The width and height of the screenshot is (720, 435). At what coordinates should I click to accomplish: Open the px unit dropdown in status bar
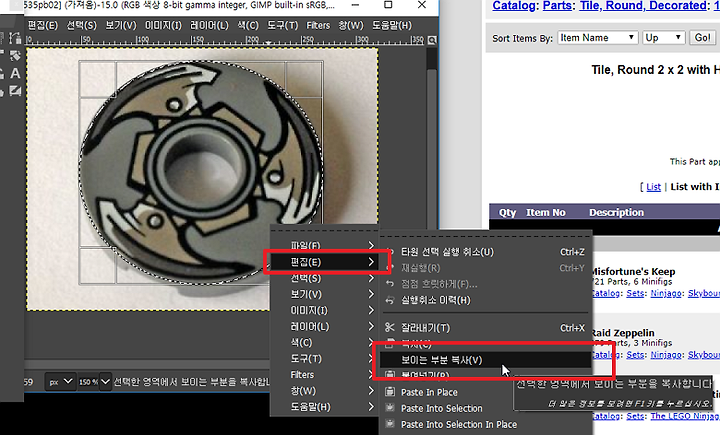coord(60,382)
